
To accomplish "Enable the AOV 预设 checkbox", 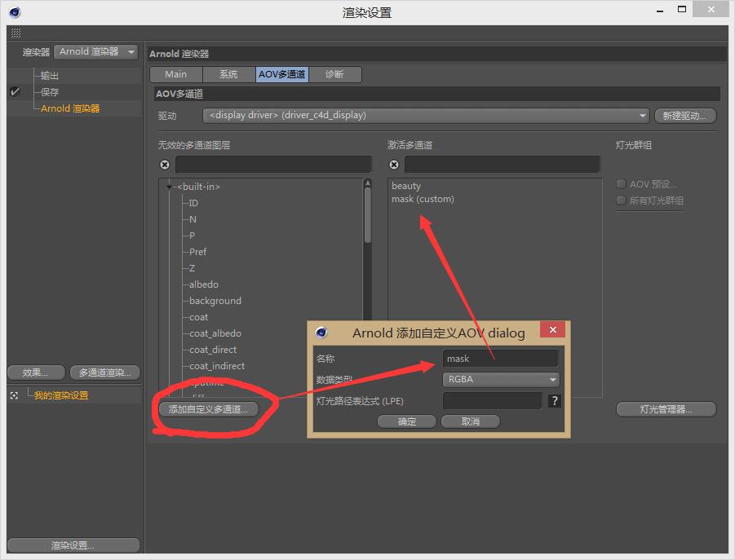I will coord(621,184).
